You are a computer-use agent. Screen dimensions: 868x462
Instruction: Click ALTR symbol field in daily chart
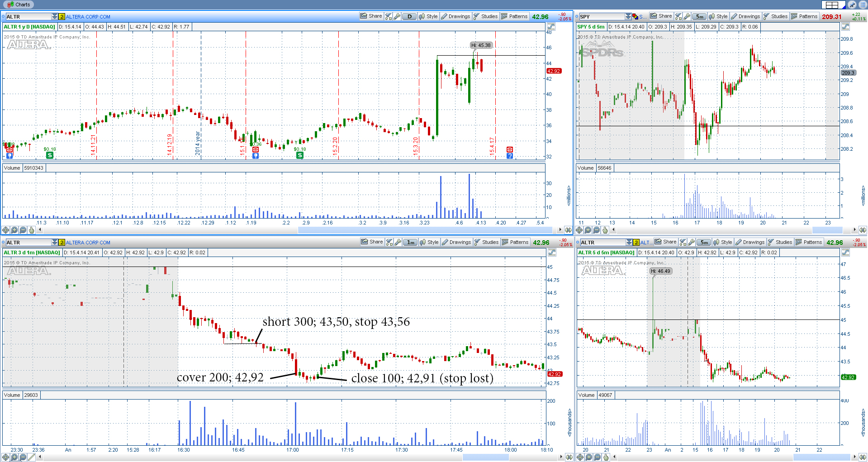(28, 16)
